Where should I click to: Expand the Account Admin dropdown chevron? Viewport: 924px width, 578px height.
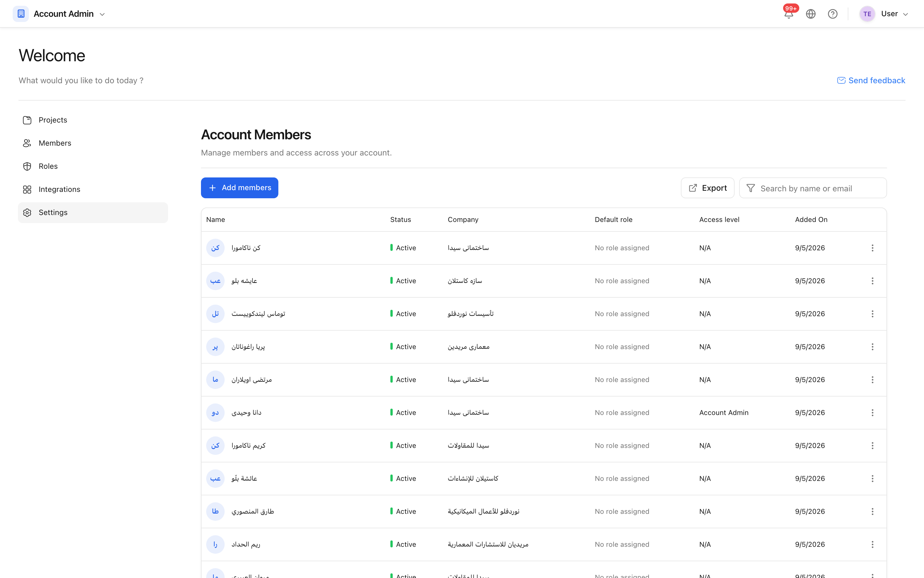(x=102, y=14)
